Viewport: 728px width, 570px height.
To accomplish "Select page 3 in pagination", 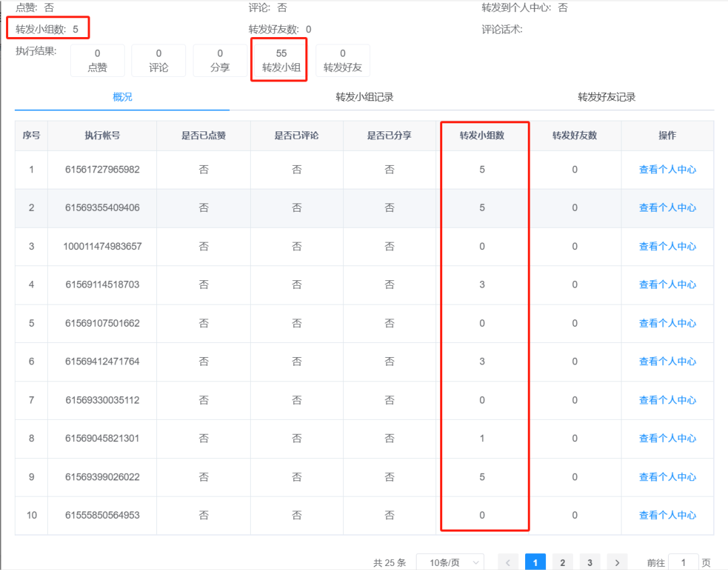I will [x=590, y=563].
